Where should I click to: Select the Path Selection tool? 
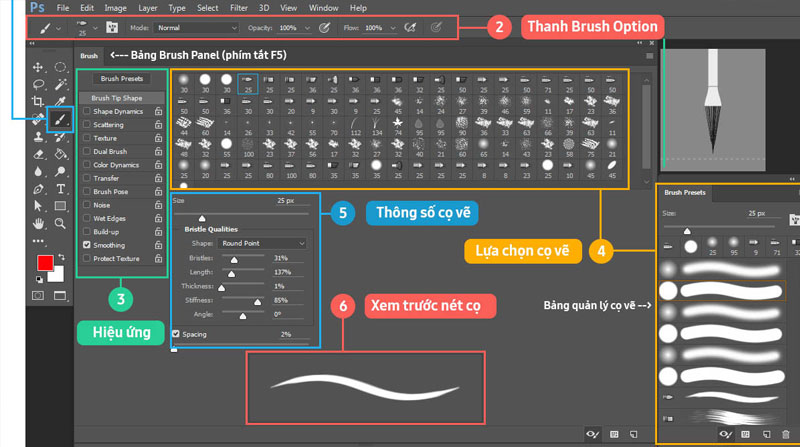(38, 206)
